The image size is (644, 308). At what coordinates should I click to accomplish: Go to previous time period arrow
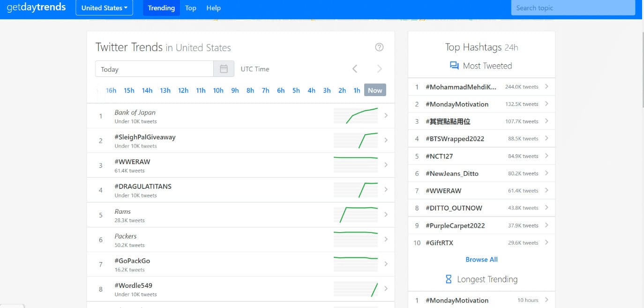point(355,69)
